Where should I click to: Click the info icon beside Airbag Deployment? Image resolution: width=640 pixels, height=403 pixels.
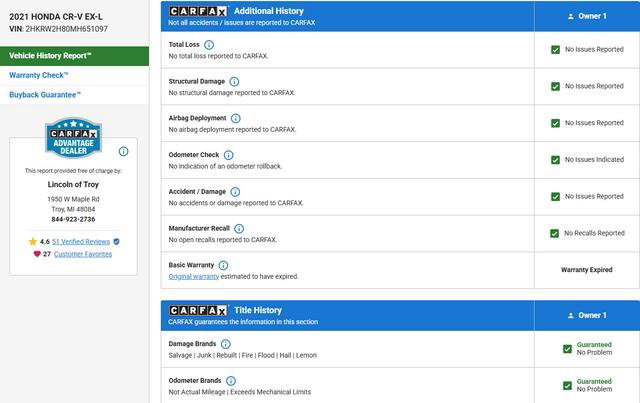[x=236, y=118]
